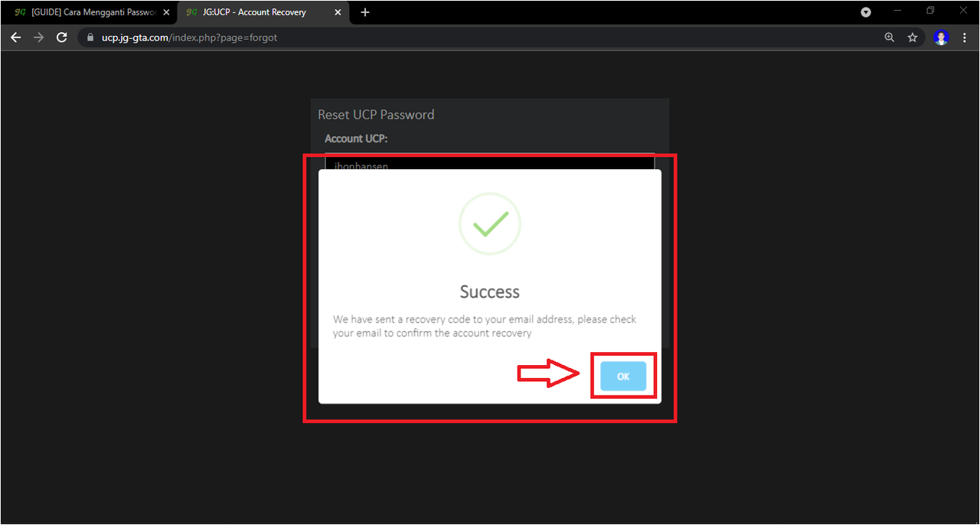980x525 pixels.
Task: Open a new browser tab
Action: (x=365, y=12)
